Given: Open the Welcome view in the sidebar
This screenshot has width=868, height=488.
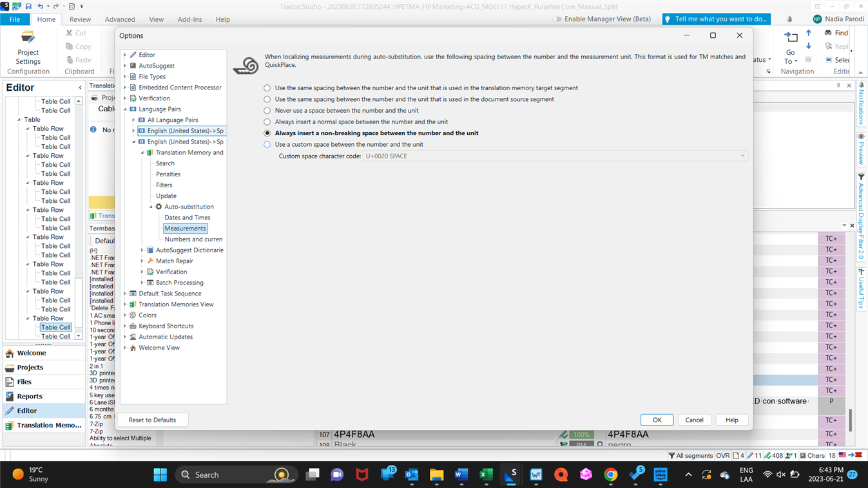Looking at the screenshot, I should tap(44, 353).
